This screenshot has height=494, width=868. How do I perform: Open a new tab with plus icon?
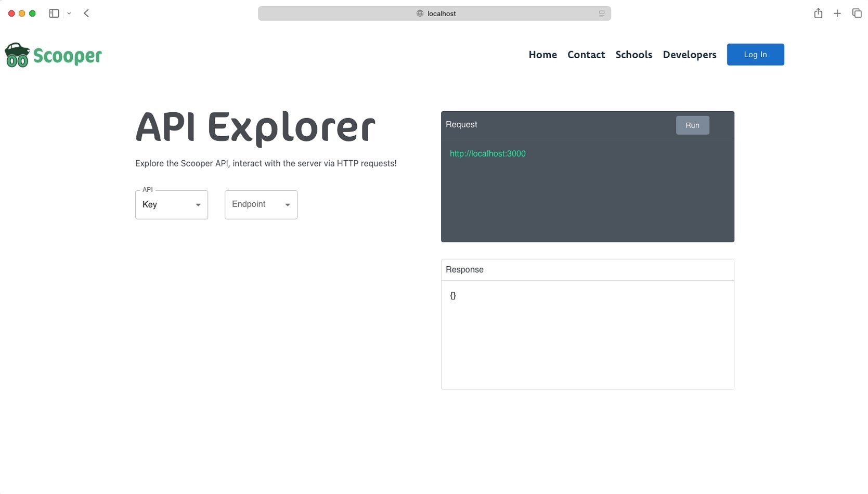[837, 14]
